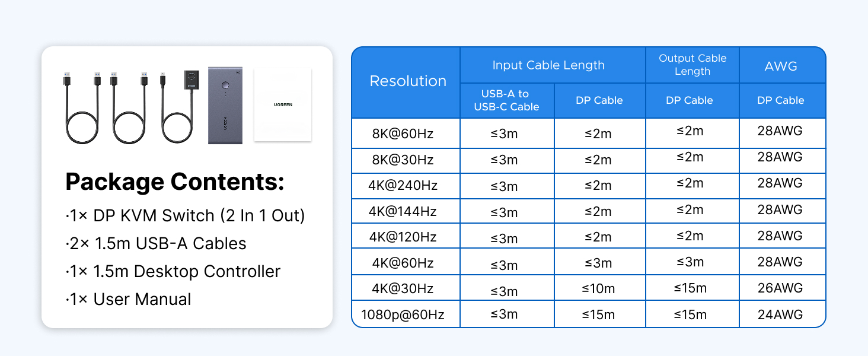This screenshot has height=356, width=868.
Task: Click the second USB-A cable image
Action: [x=129, y=107]
